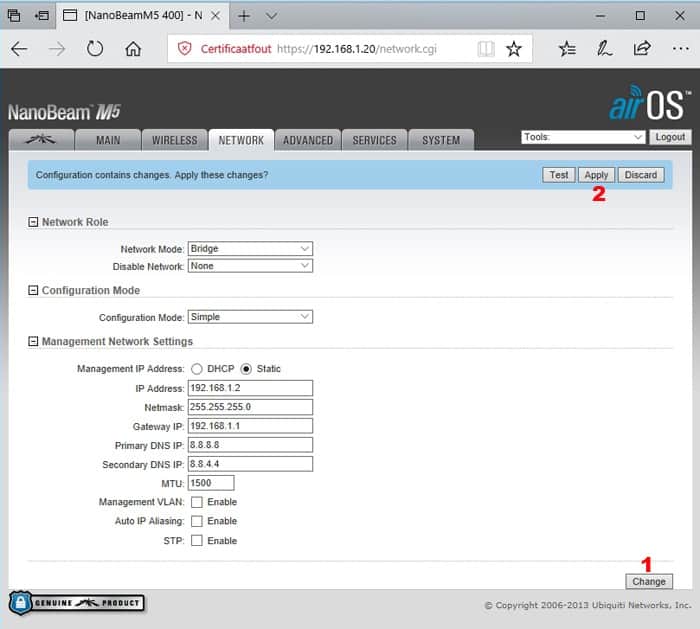Screen dimensions: 700x629
Task: Close the NanoBeamM5 browser tab
Action: 215,16
